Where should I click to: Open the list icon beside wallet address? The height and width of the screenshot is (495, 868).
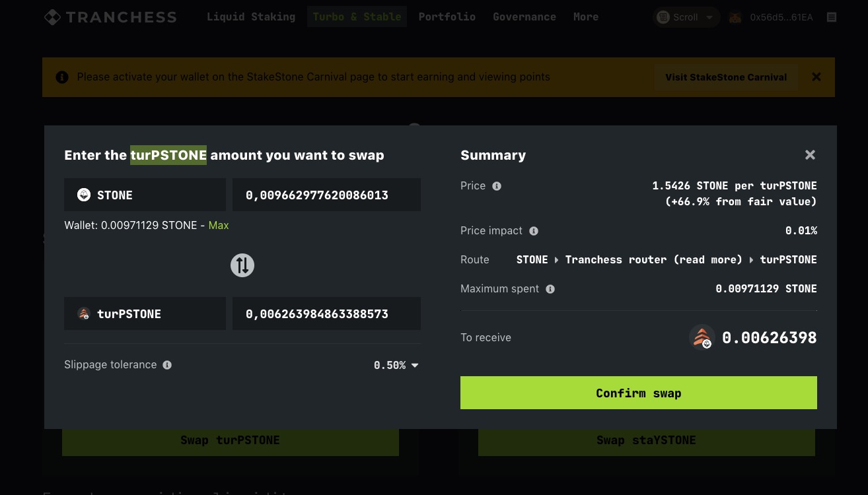tap(832, 17)
